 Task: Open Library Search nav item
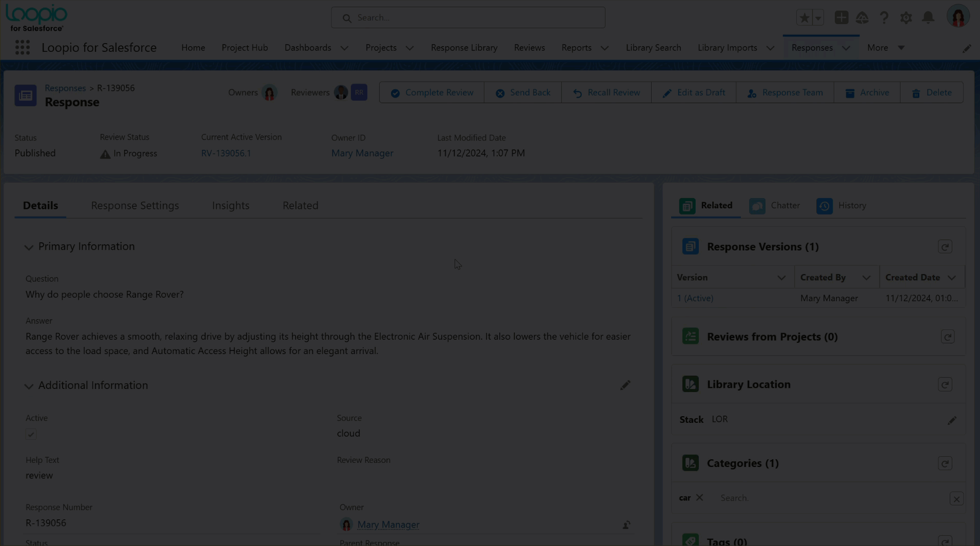tap(653, 48)
